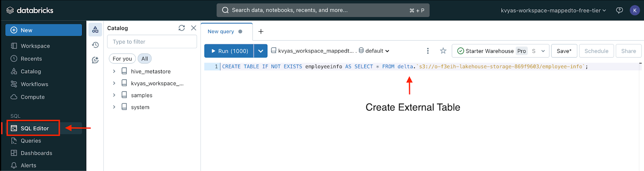This screenshot has height=171, width=644.
Task: Toggle the 'All' catalog filter
Action: click(144, 59)
